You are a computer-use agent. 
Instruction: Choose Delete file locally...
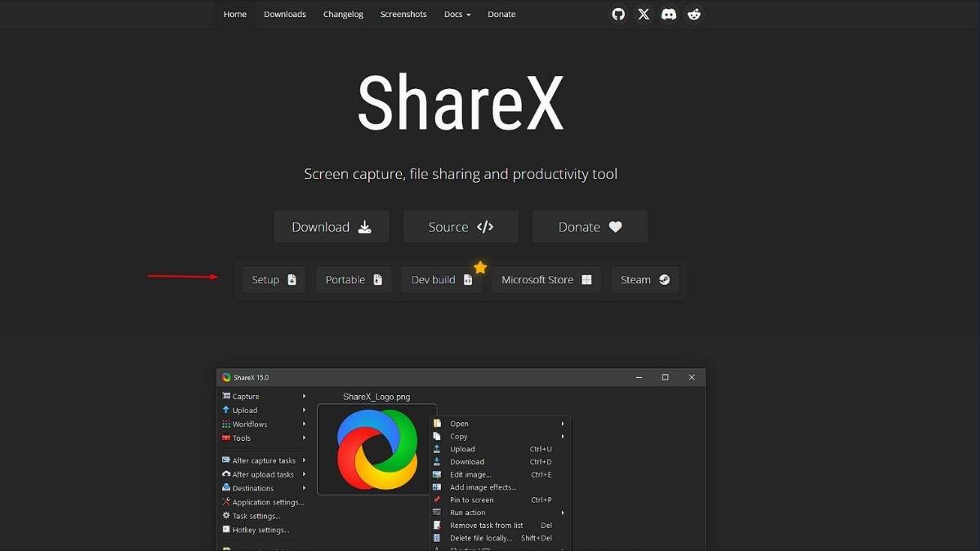click(500, 538)
